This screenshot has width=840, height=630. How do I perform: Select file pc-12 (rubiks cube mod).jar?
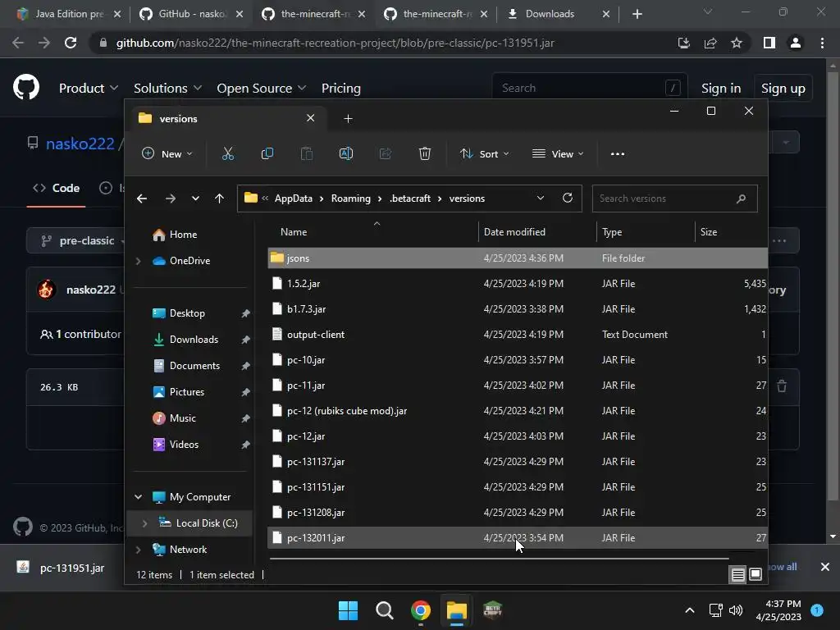pyautogui.click(x=517, y=411)
